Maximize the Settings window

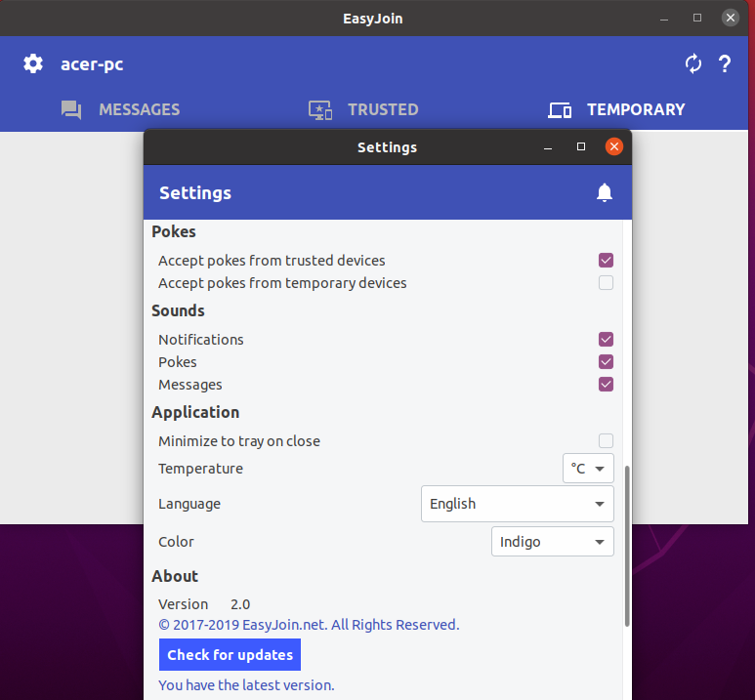(581, 146)
